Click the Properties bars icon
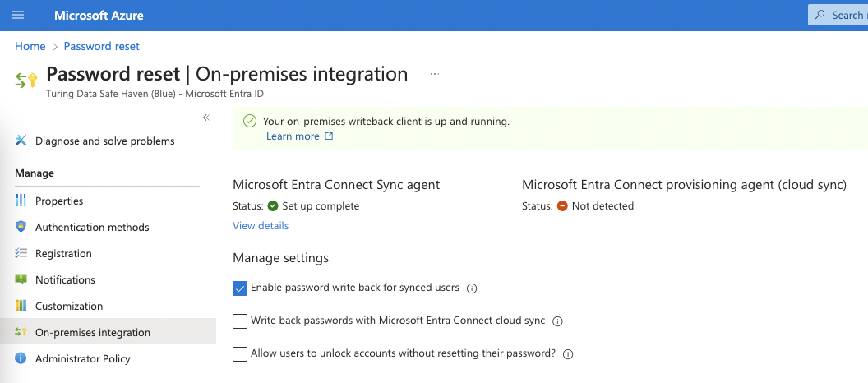 click(x=21, y=201)
